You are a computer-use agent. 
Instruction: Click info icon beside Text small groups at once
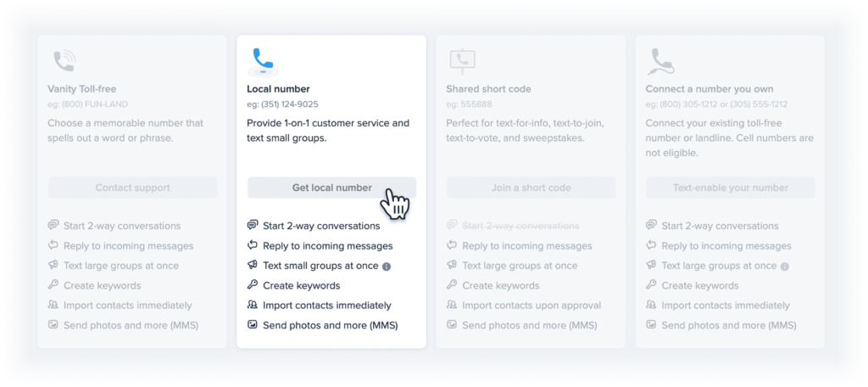(387, 266)
